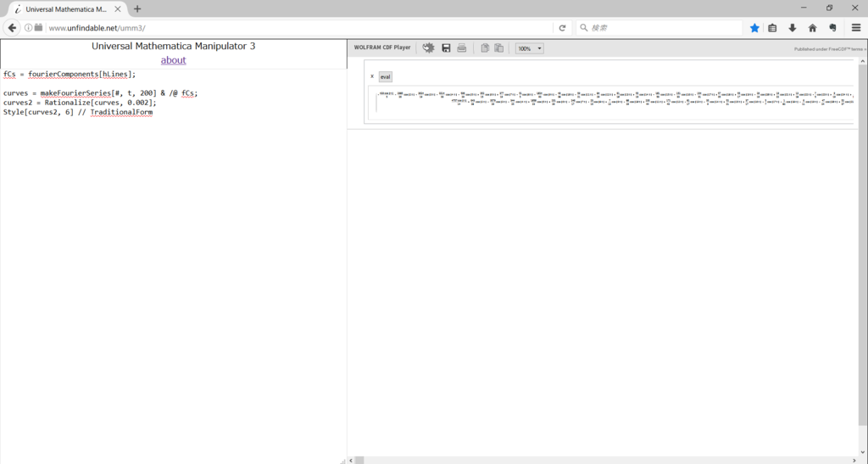Click the Wolfram spikey logo icon
This screenshot has width=868, height=464.
(428, 48)
